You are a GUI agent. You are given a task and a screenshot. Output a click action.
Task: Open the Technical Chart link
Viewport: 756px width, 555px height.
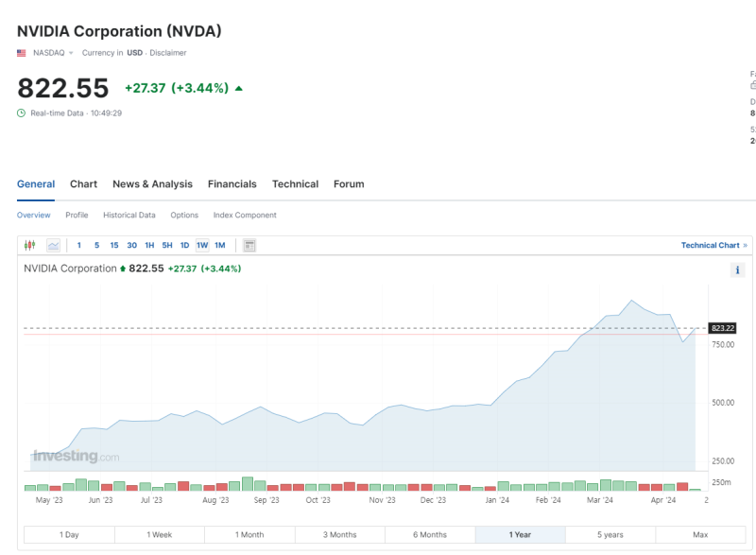click(714, 246)
